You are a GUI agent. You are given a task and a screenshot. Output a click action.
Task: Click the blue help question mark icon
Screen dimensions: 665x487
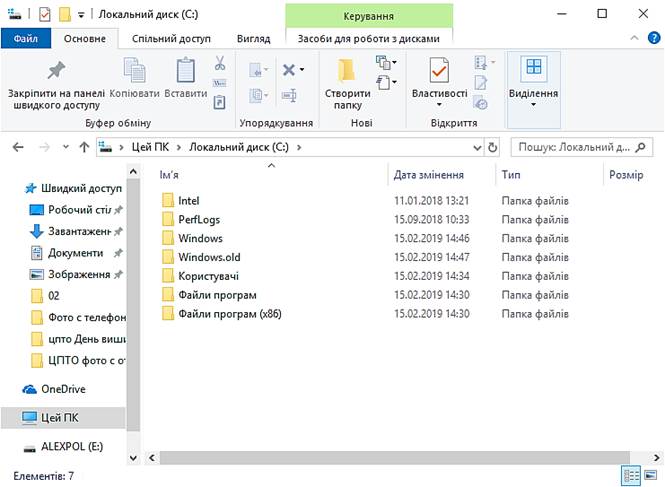pos(654,38)
